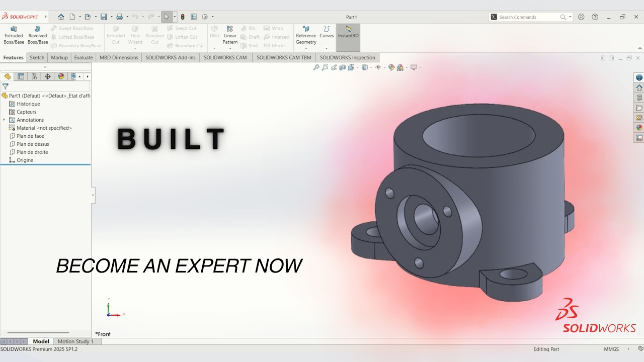The image size is (644, 362).
Task: Open the View Settings monitor icon
Action: 414,67
